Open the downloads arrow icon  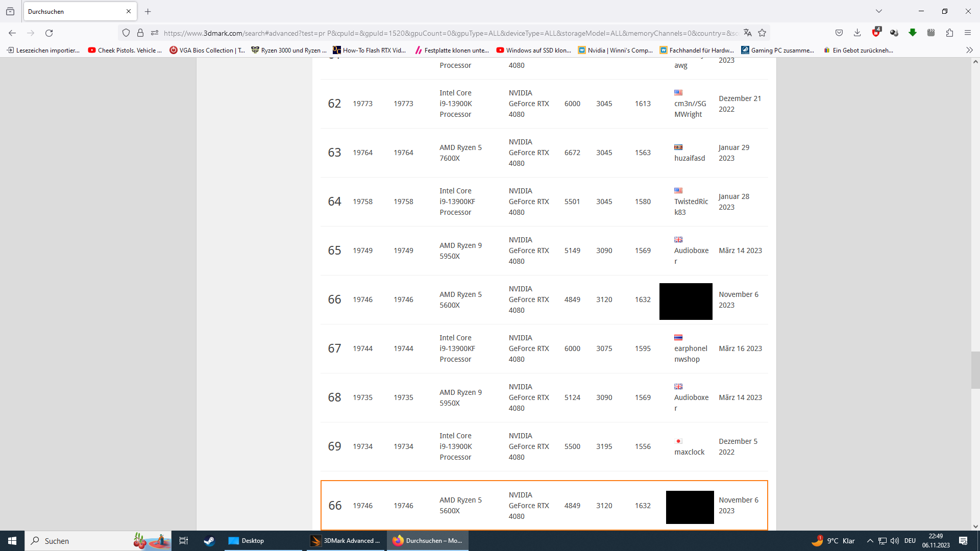(x=857, y=33)
